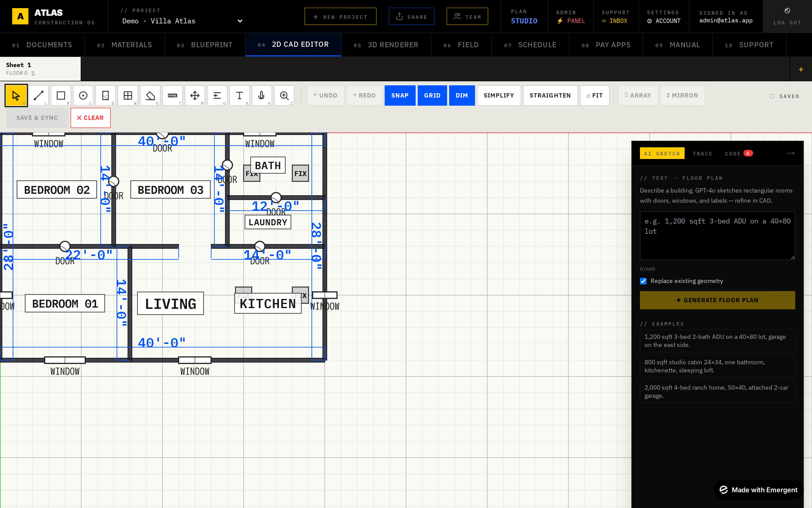Open the project selector dropdown

[x=182, y=21]
